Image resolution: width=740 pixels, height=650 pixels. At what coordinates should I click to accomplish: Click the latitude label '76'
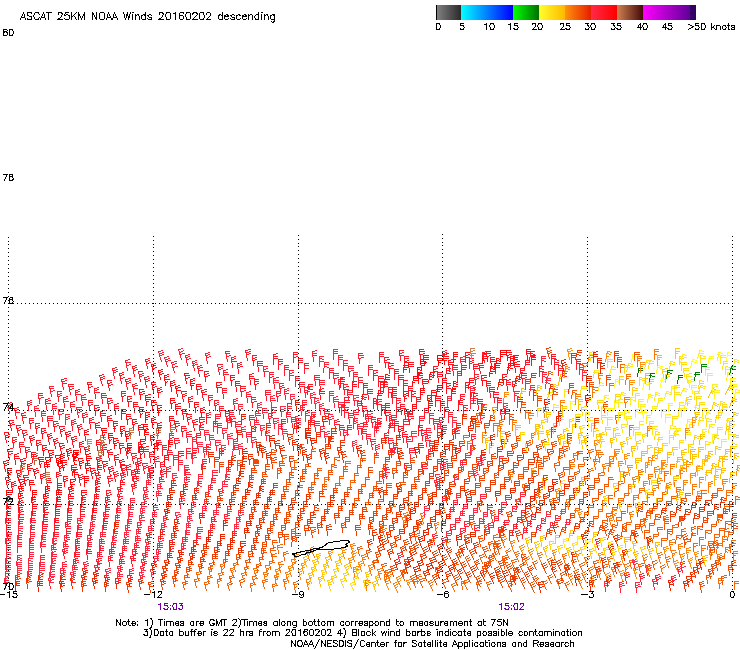click(8, 300)
